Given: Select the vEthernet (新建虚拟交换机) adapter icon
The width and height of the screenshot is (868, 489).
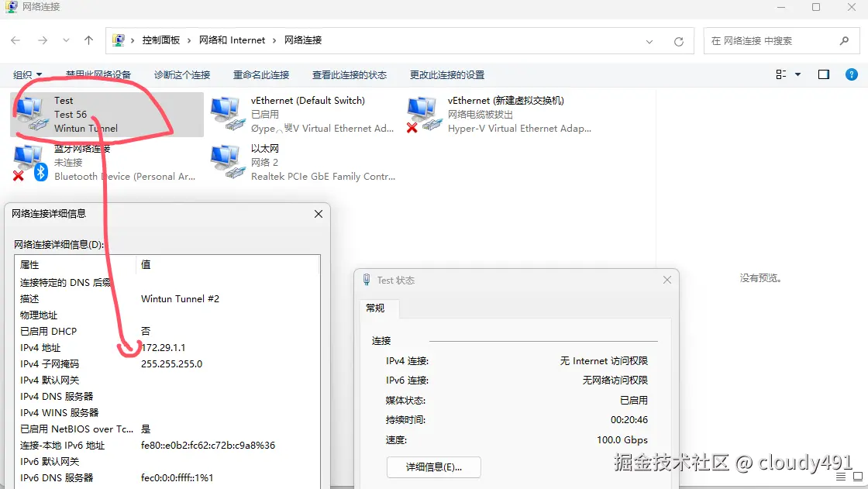Looking at the screenshot, I should click(422, 112).
